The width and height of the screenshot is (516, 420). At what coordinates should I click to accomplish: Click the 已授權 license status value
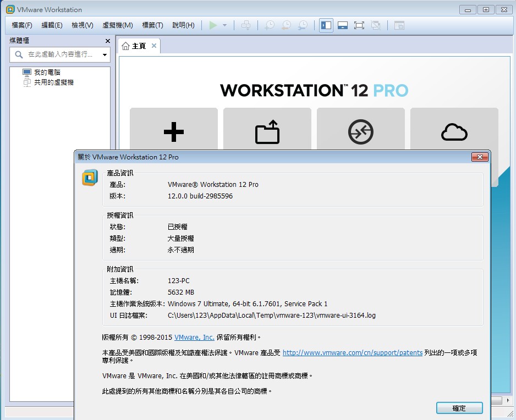coord(177,227)
